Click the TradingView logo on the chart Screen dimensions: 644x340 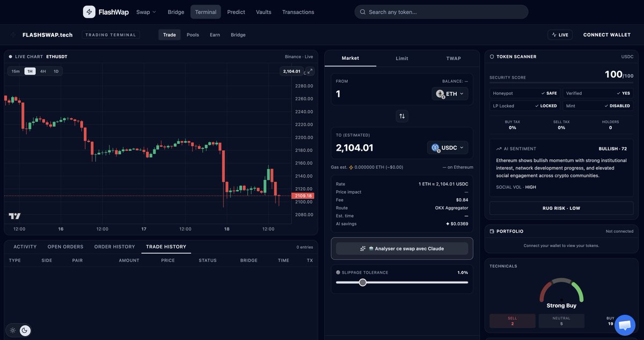pyautogui.click(x=14, y=216)
